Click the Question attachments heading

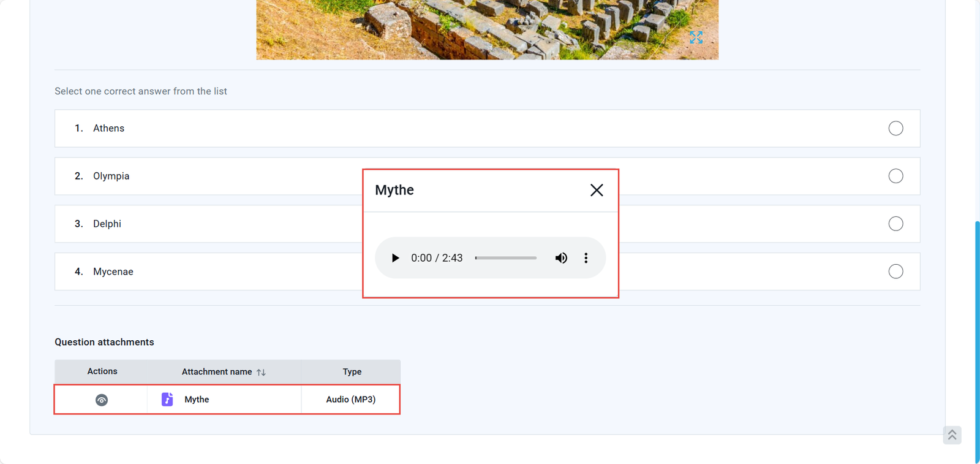tap(104, 342)
